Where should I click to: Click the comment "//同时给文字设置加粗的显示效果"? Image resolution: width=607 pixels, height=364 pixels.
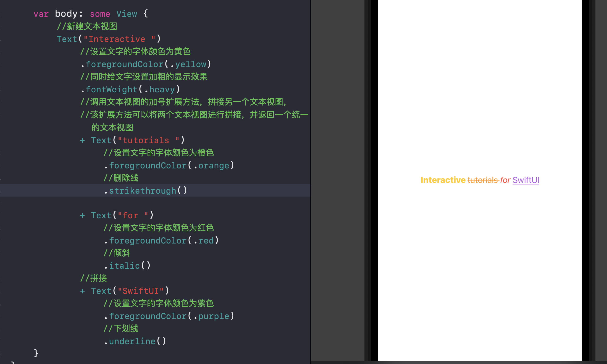(144, 77)
